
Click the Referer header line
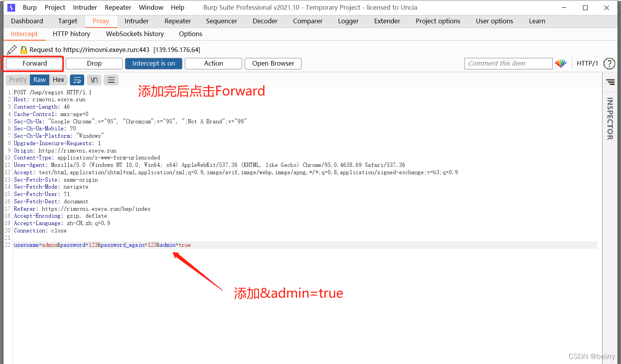coord(82,209)
